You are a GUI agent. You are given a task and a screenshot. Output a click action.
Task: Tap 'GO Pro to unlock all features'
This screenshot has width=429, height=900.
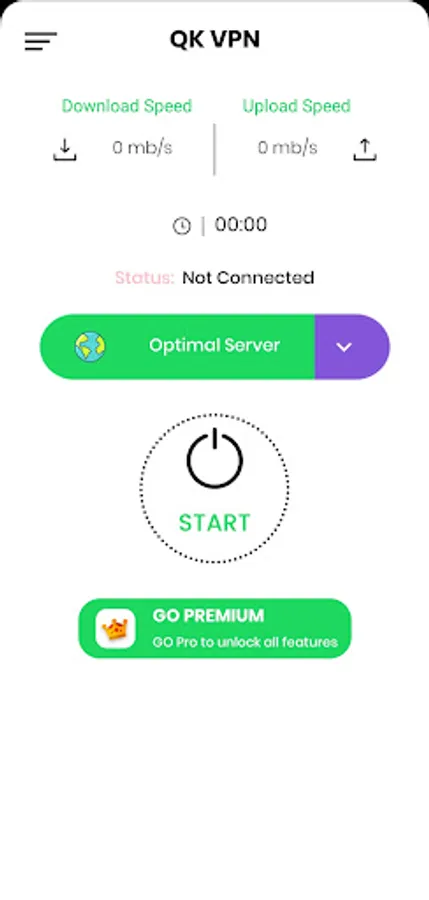(245, 642)
